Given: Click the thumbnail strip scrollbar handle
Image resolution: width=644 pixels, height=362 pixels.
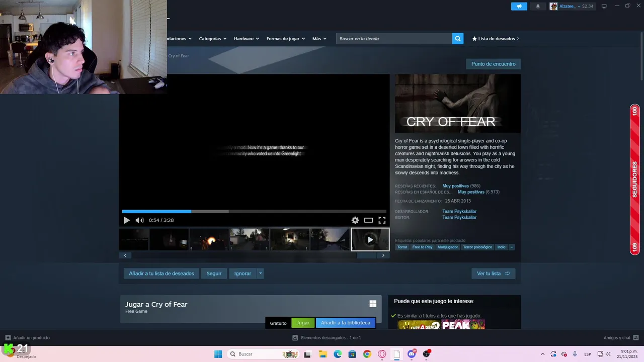Looking at the screenshot, I should (x=366, y=255).
